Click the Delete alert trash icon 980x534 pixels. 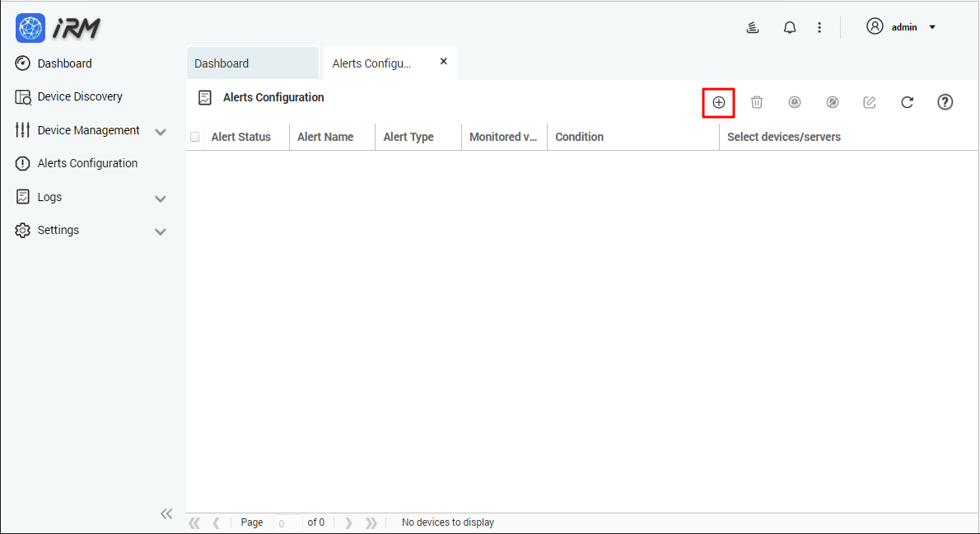757,102
